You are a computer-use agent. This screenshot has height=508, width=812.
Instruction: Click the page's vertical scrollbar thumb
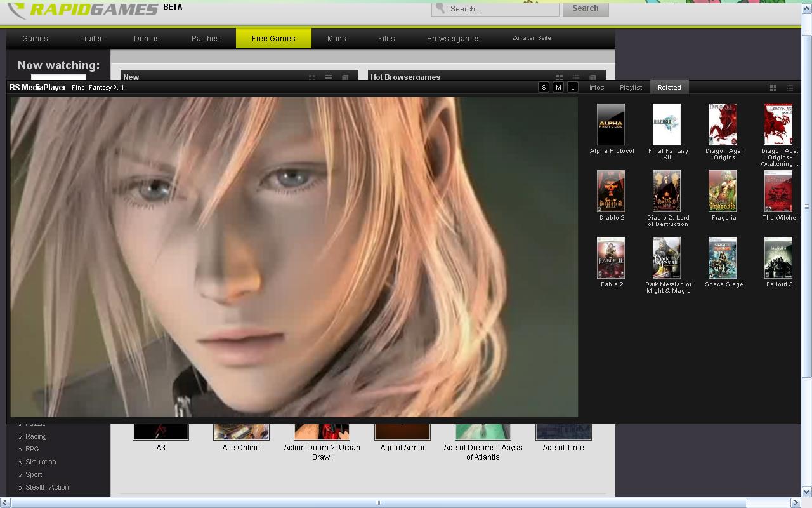click(807, 206)
